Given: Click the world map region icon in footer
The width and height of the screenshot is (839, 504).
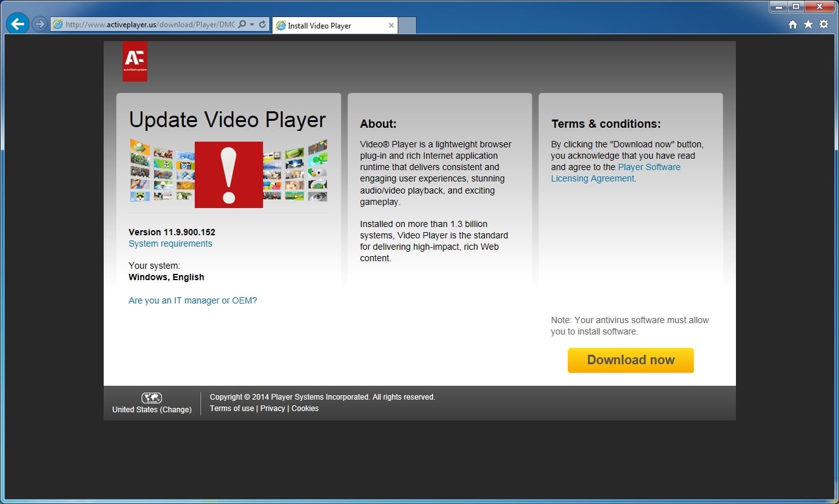Looking at the screenshot, I should pyautogui.click(x=152, y=398).
